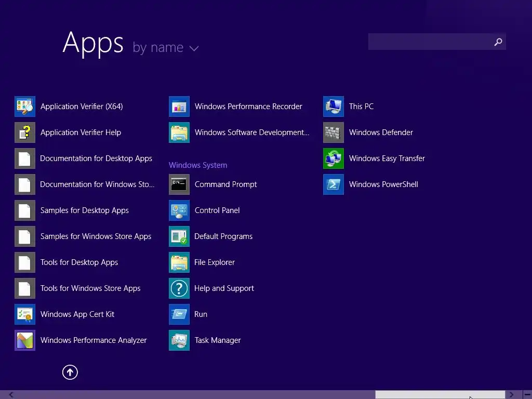Open Documentation for Desktop Apps file icon
Image resolution: width=532 pixels, height=399 pixels.
[x=25, y=158]
